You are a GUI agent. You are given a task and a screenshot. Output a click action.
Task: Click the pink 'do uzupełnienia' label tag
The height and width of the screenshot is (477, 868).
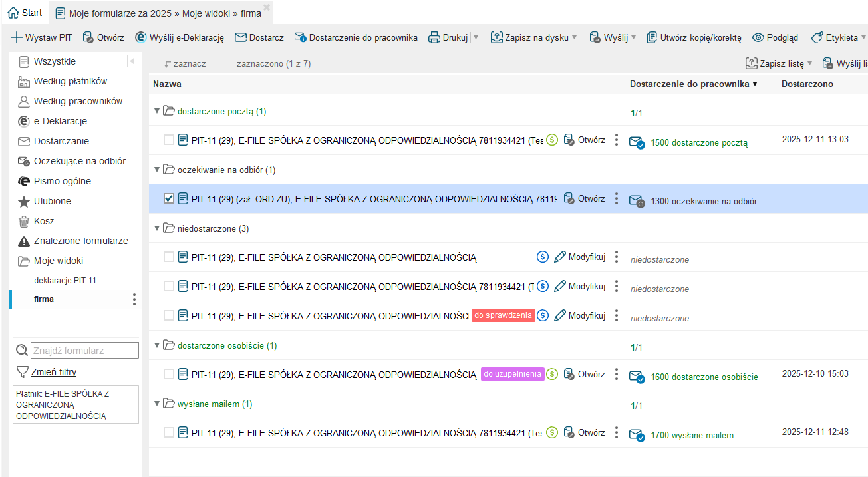512,374
